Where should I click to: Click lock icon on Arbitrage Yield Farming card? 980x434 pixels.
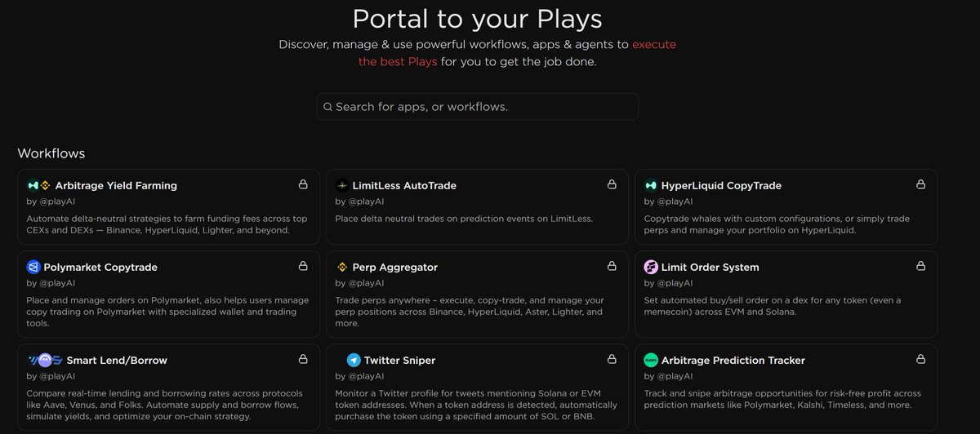[303, 184]
